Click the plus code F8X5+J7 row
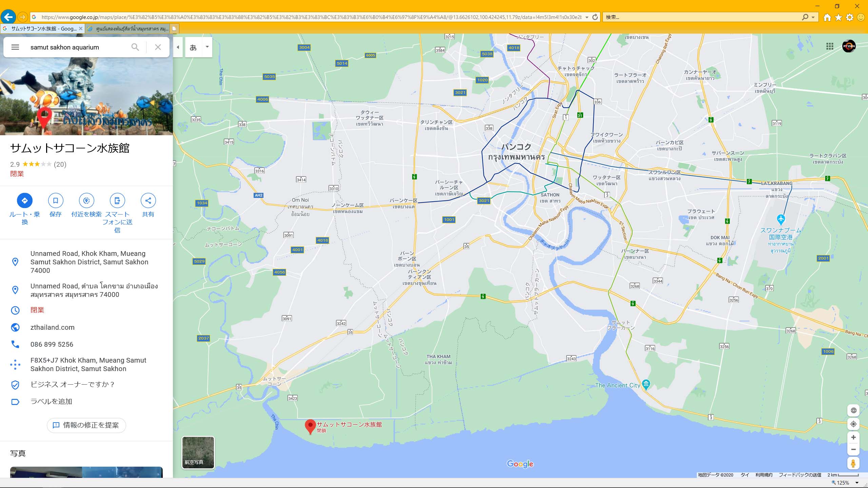 coord(86,365)
